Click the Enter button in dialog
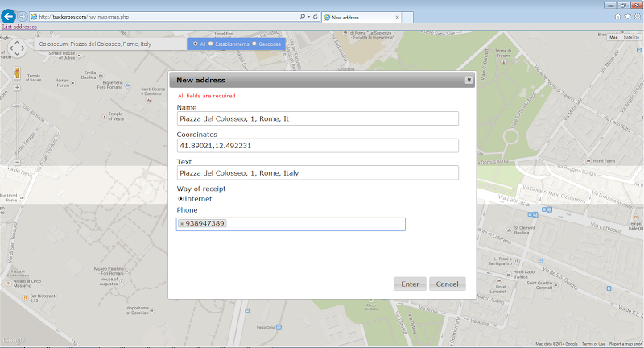644x348 pixels. click(410, 284)
